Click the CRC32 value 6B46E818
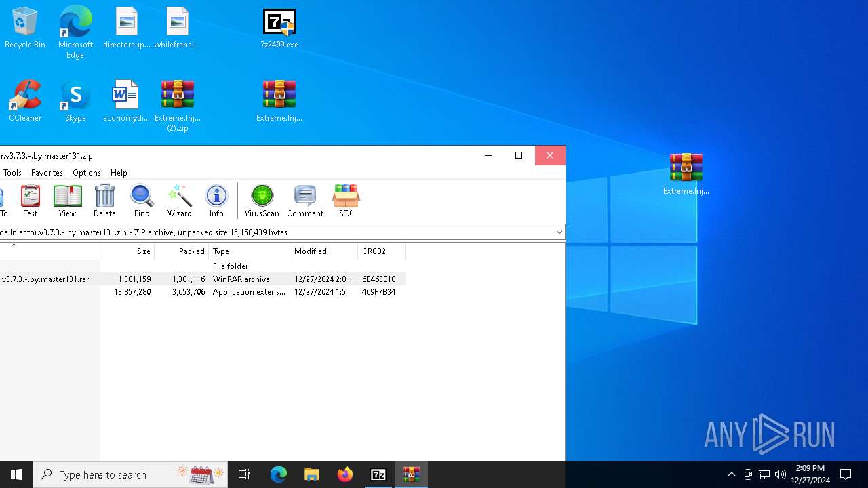Screen dimensions: 868x488 (379, 279)
